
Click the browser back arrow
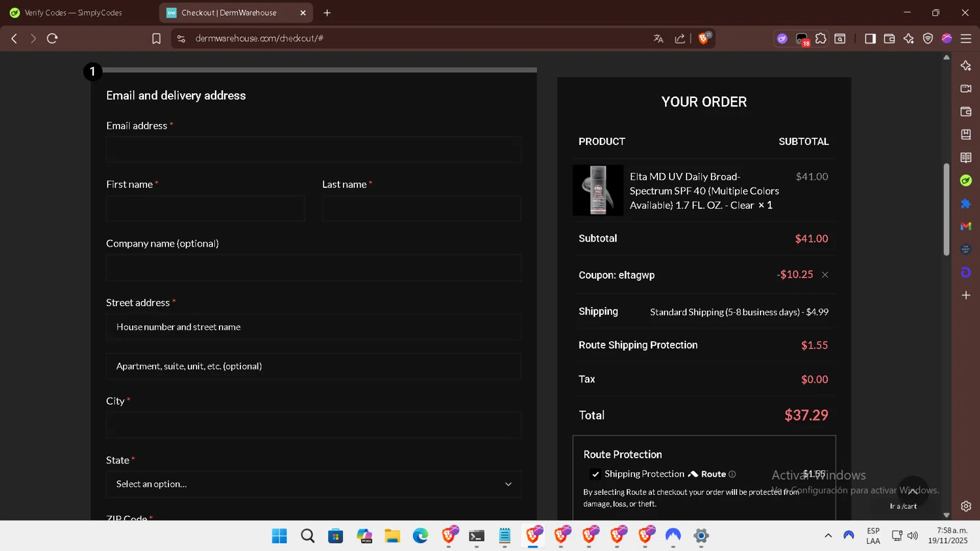(14, 39)
